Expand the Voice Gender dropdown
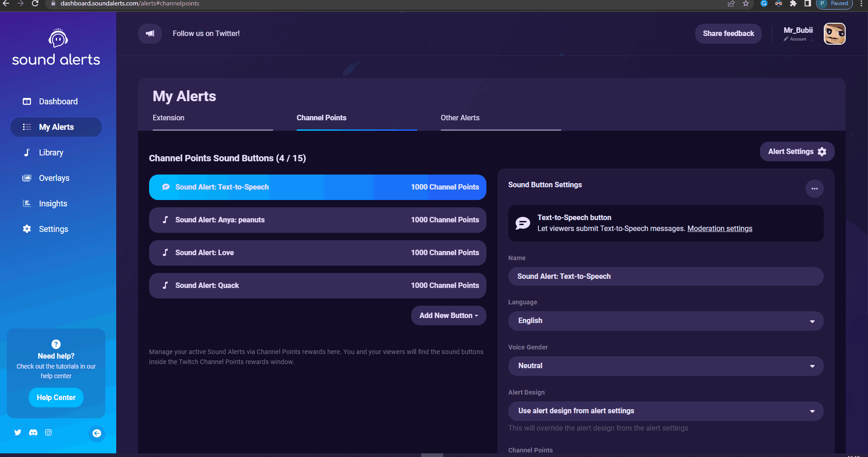The height and width of the screenshot is (457, 868). (x=665, y=366)
